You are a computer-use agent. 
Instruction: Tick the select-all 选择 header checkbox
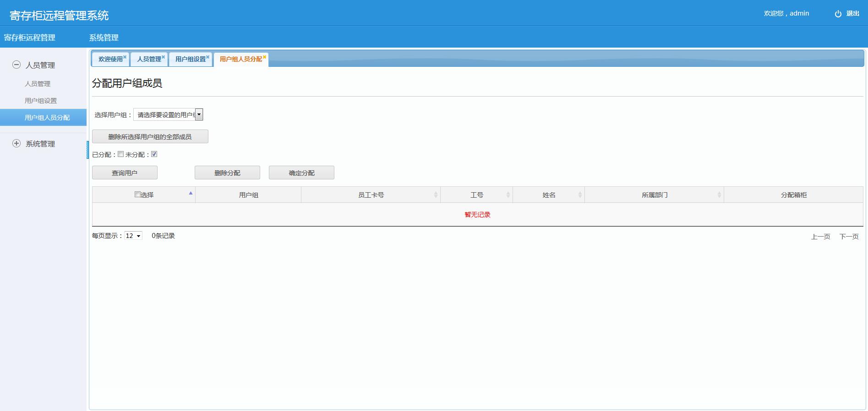(x=137, y=195)
